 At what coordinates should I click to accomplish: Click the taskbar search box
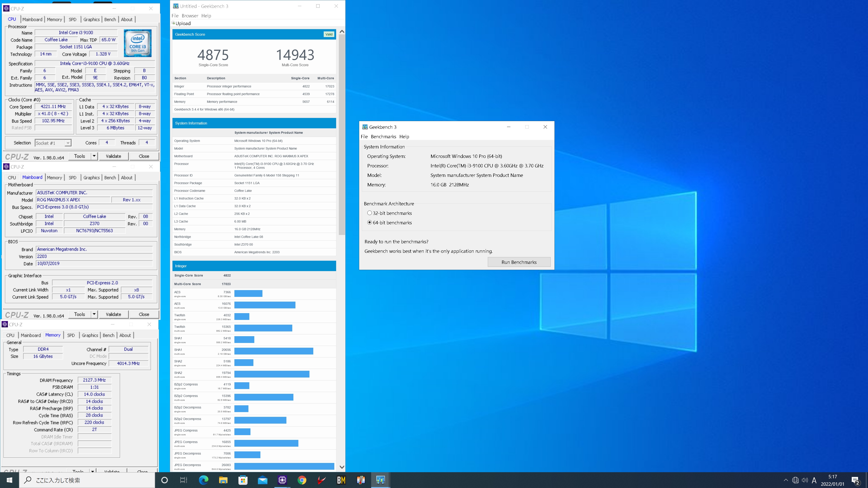click(x=87, y=480)
